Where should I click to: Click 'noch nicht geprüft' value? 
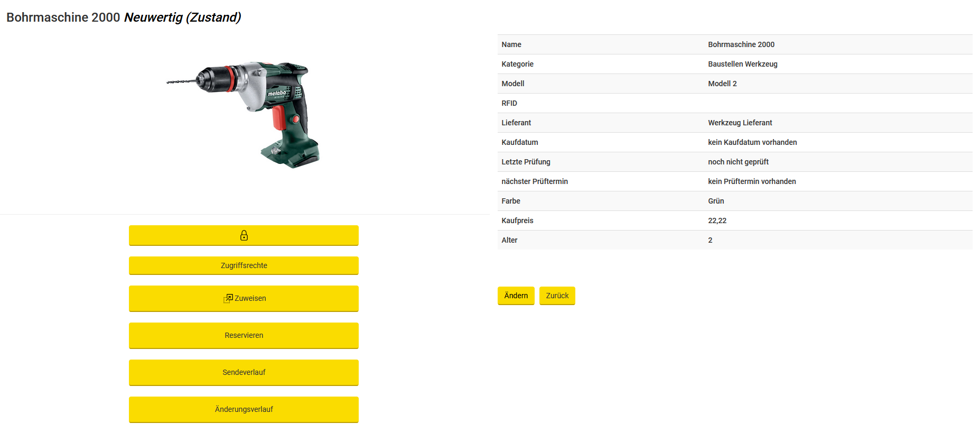[x=738, y=162]
